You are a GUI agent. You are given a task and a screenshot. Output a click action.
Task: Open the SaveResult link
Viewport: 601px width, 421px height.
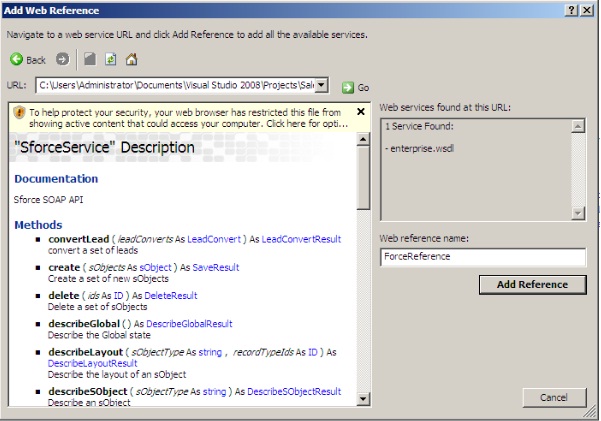(216, 268)
